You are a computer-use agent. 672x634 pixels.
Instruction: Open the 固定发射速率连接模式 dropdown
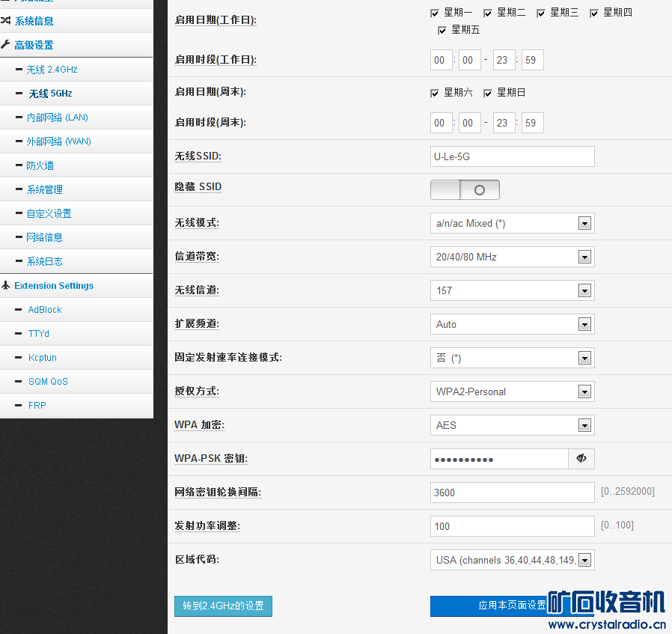tap(512, 358)
